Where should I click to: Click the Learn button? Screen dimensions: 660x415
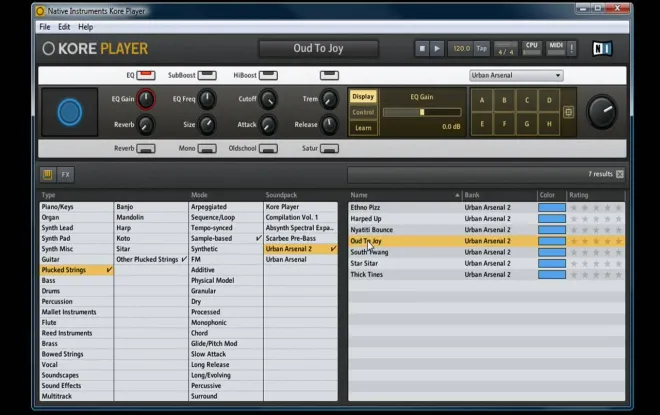click(363, 128)
